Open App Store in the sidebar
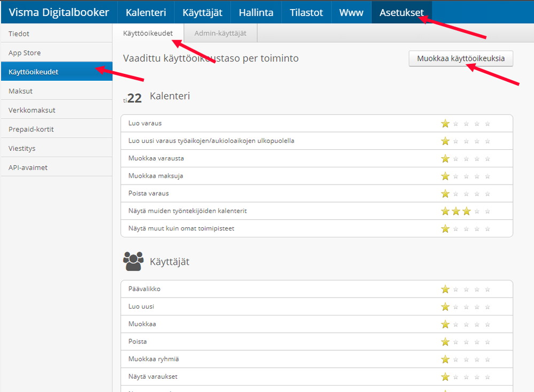This screenshot has height=392, width=534. click(x=57, y=52)
